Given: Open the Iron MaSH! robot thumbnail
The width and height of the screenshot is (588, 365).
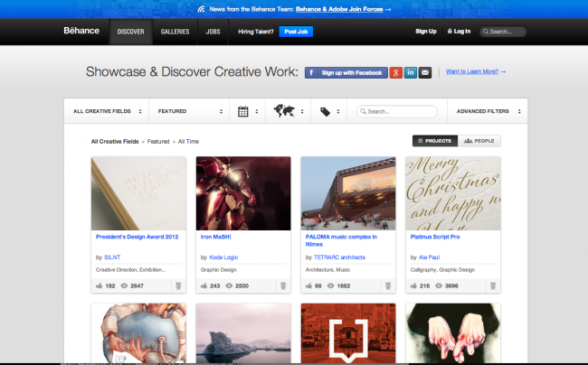Looking at the screenshot, I should coord(243,193).
